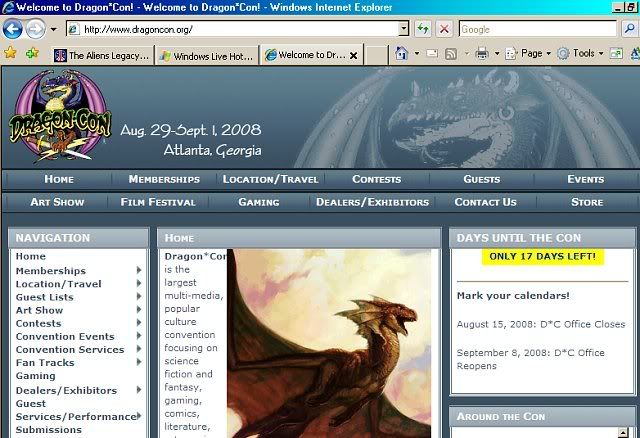
Task: Click Submissions sidebar link
Action: point(49,430)
